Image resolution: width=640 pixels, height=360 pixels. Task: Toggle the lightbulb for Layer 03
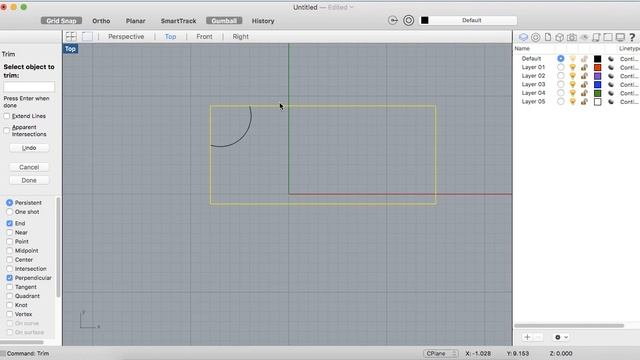coord(573,84)
